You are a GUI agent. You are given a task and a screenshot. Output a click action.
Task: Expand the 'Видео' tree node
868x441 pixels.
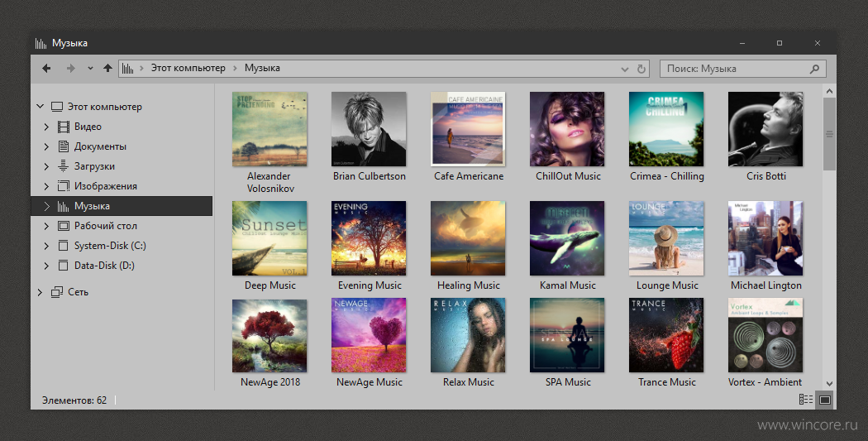46,127
